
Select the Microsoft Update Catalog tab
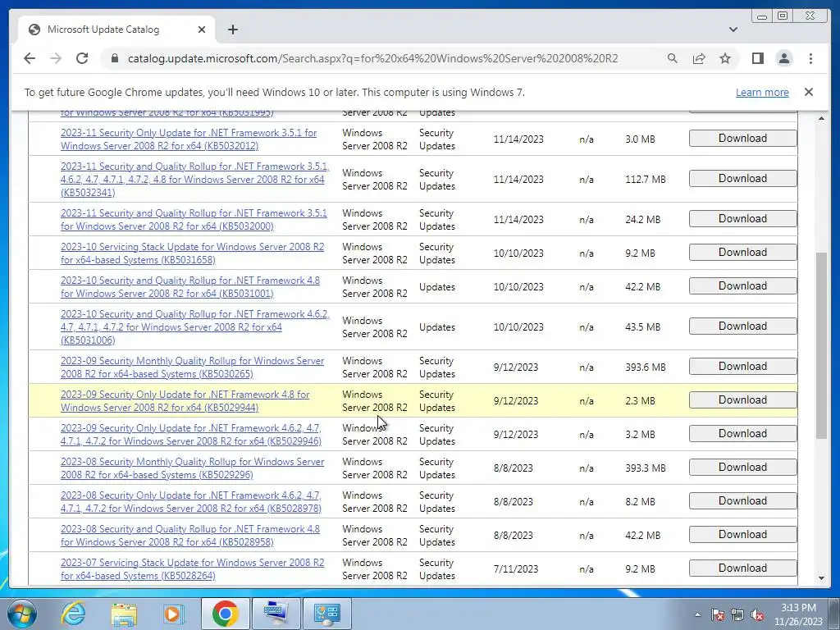click(116, 30)
